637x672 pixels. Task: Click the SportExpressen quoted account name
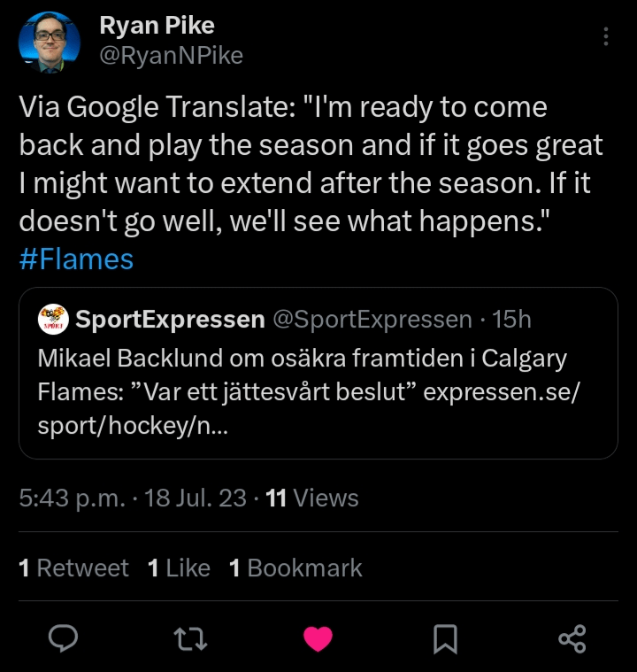(x=170, y=320)
